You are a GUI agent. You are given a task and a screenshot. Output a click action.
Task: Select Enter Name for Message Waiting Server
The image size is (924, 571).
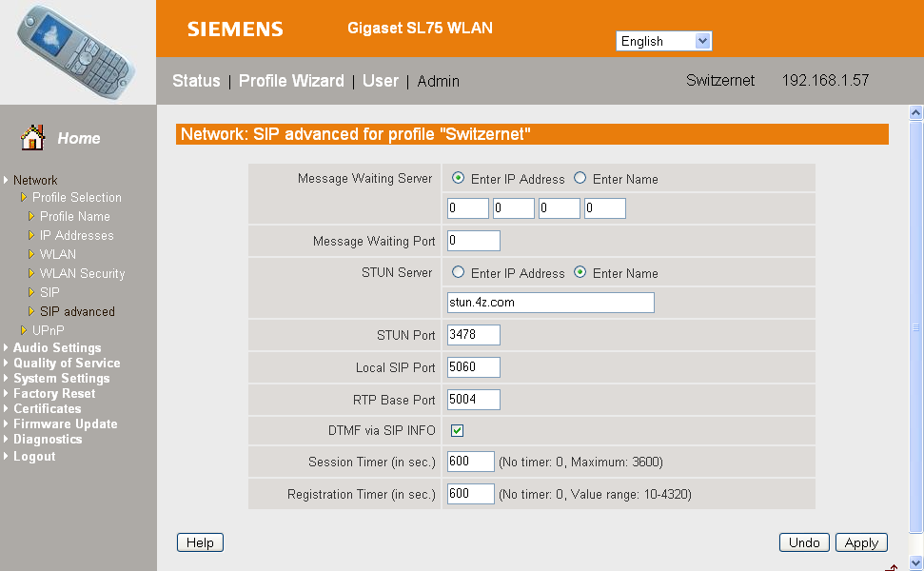click(580, 177)
